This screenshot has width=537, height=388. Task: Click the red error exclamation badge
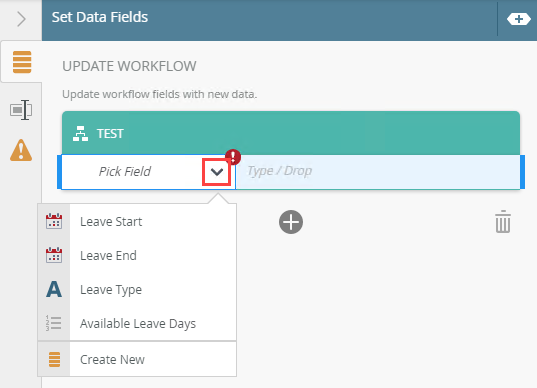tap(233, 157)
